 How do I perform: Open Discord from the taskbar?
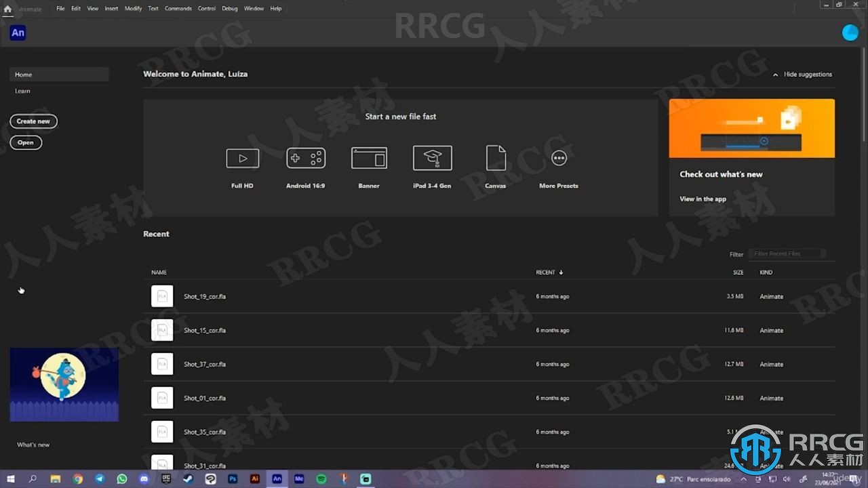point(144,479)
